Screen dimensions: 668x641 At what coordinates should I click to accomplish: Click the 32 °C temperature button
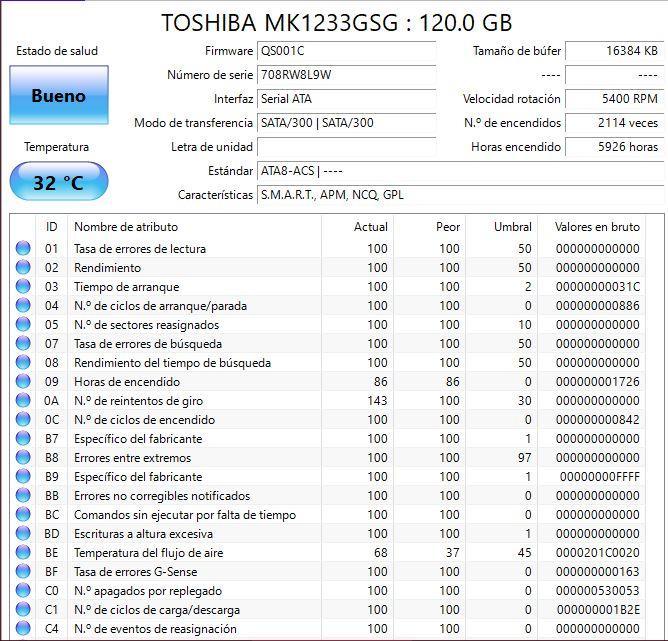(x=59, y=182)
